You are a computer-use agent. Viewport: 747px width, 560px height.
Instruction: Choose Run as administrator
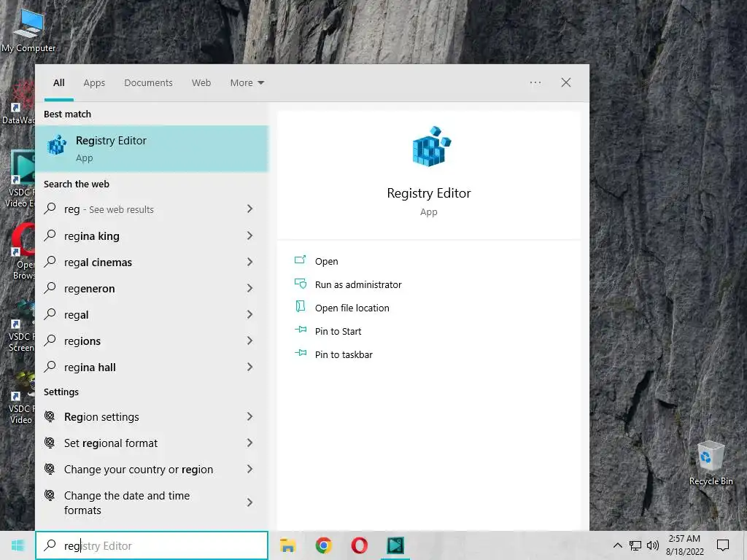358,284
